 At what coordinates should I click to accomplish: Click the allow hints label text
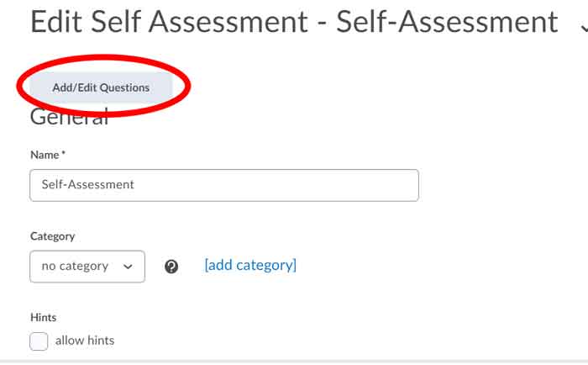tap(85, 341)
